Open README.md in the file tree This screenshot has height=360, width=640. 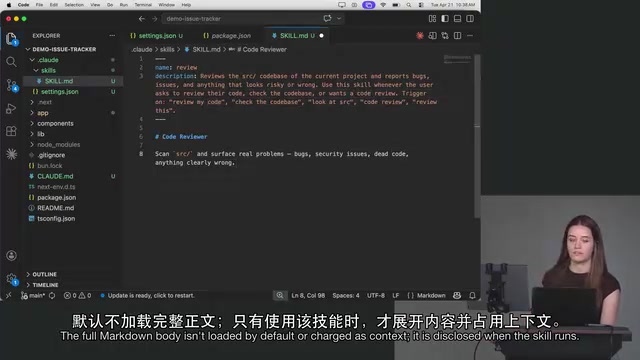click(x=56, y=208)
